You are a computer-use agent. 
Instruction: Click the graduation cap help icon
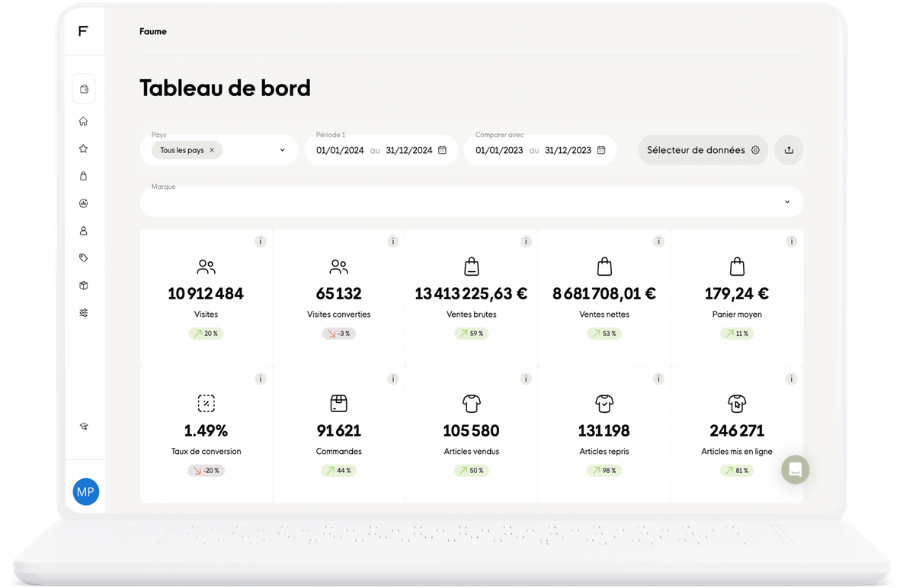pos(84,427)
